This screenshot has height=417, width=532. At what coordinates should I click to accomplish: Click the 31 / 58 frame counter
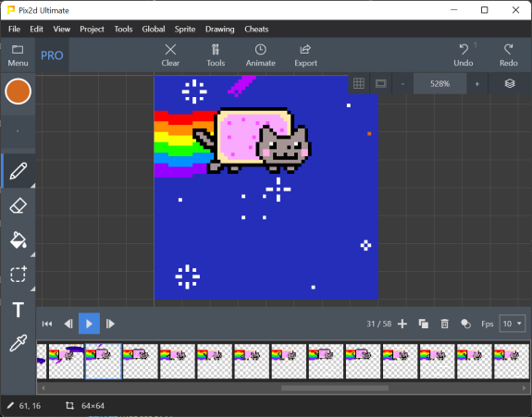click(x=378, y=324)
